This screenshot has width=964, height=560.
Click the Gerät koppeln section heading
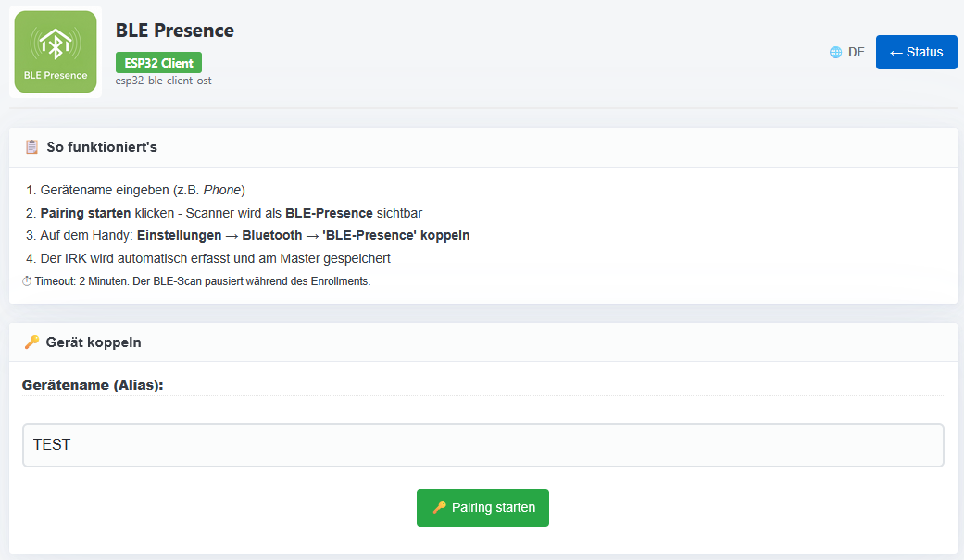(93, 342)
